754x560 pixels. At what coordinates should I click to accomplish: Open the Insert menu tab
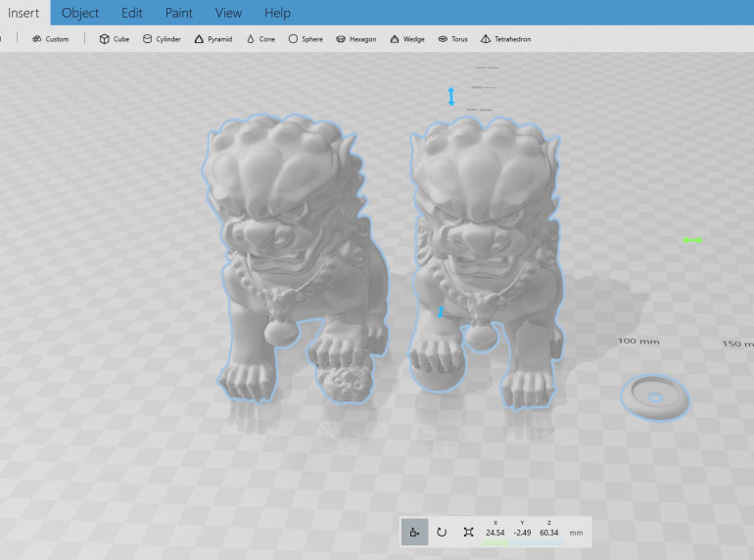click(x=24, y=13)
